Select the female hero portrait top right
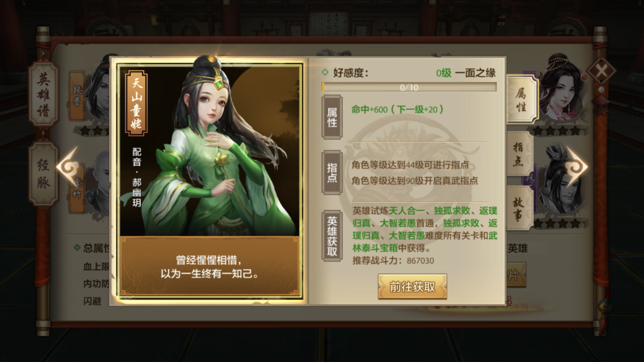This screenshot has width=644, height=362. pyautogui.click(x=562, y=88)
